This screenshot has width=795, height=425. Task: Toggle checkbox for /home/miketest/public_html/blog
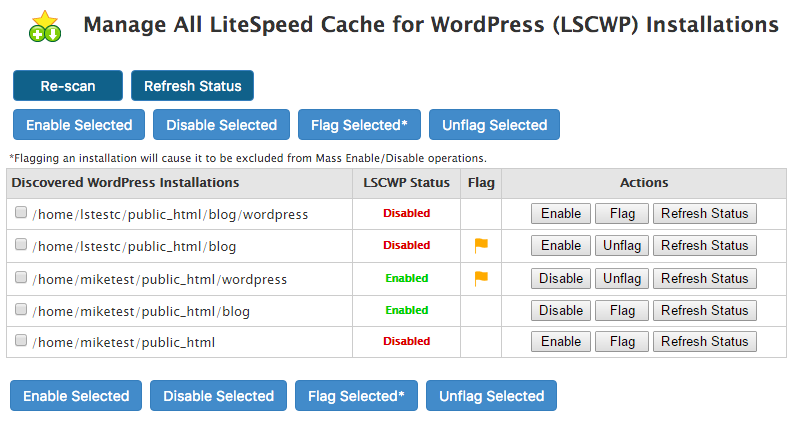coord(21,309)
